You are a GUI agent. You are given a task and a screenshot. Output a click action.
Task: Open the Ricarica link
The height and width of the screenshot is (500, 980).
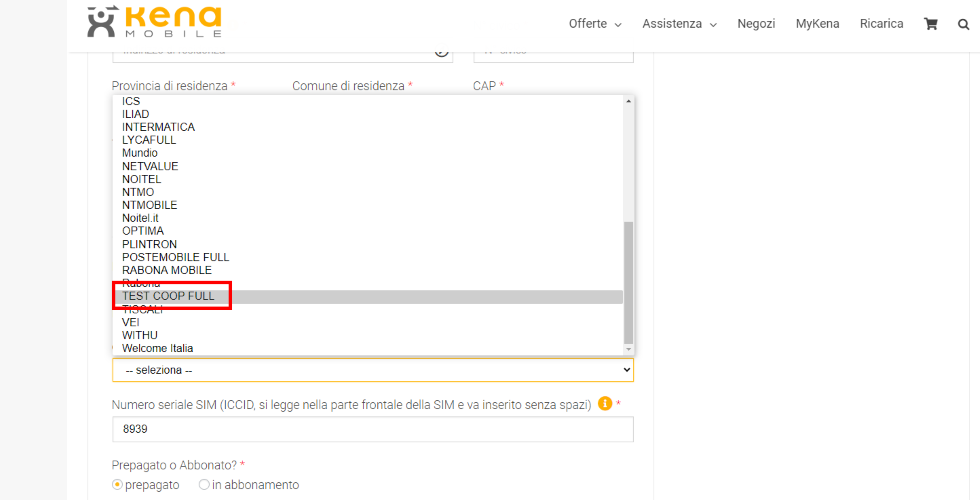coord(881,24)
